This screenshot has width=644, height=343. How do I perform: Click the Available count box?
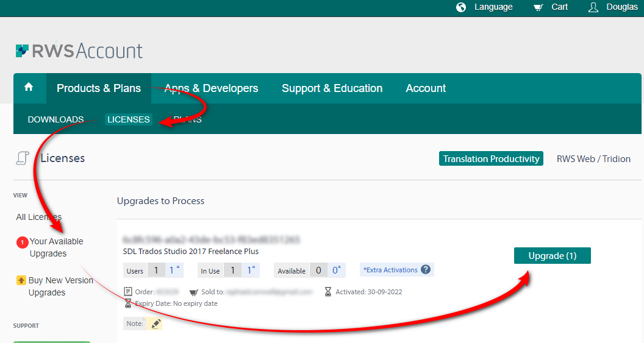click(318, 271)
